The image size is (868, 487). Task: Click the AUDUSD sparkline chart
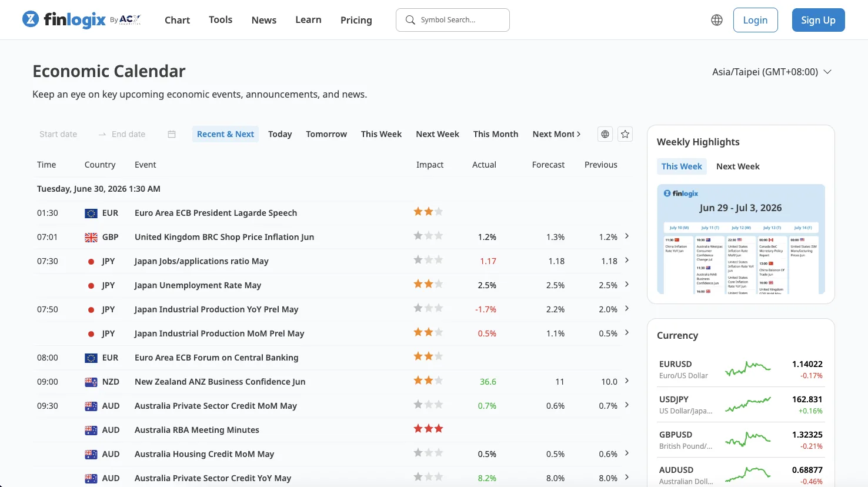[x=747, y=474]
